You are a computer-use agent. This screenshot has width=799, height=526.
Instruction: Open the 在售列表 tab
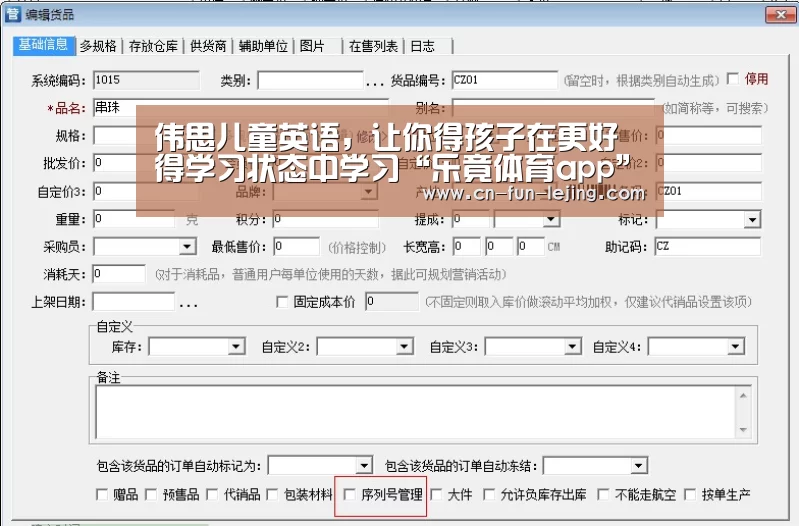tap(374, 46)
